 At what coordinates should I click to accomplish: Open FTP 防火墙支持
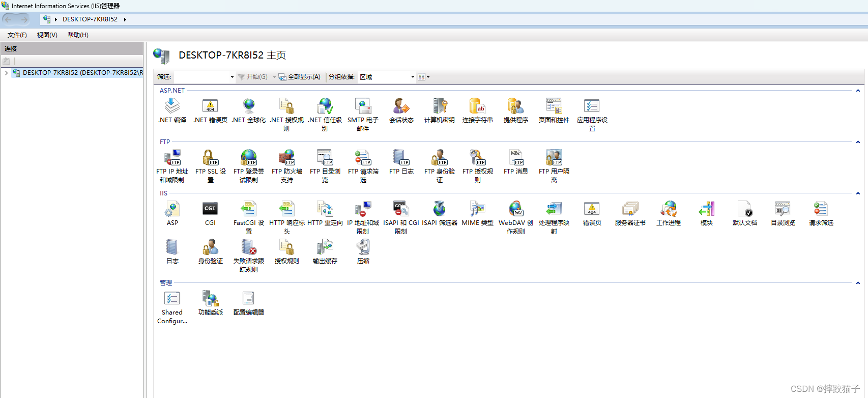click(x=286, y=166)
